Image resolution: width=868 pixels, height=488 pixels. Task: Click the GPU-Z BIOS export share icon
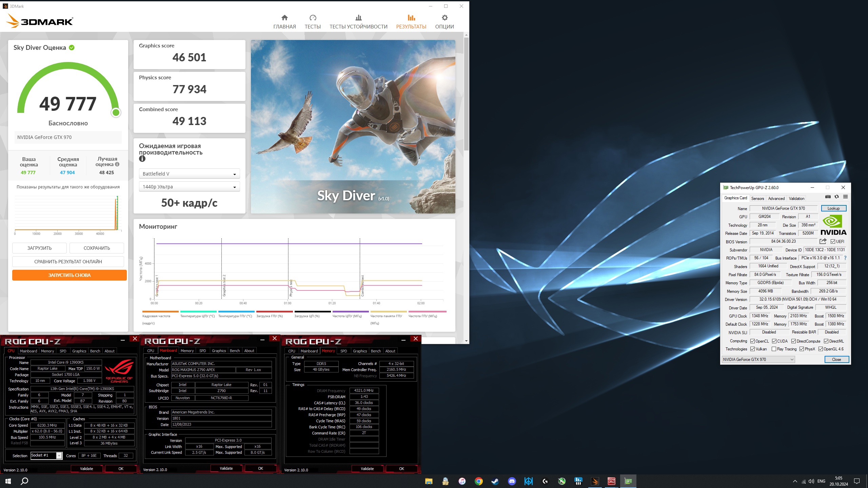click(x=823, y=241)
